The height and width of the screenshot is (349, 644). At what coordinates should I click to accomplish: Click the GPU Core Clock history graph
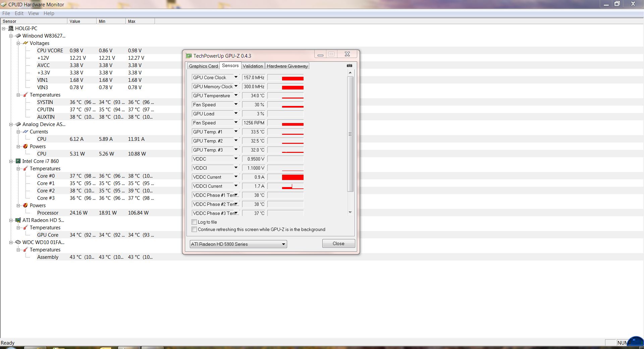pyautogui.click(x=286, y=77)
